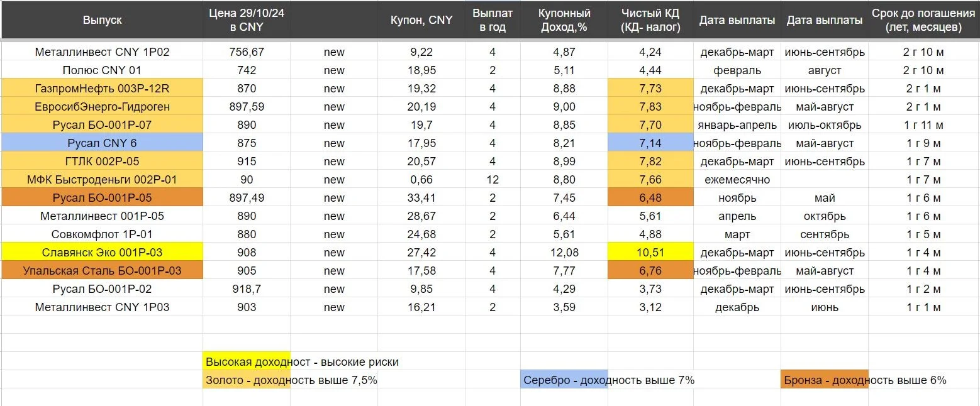Click the 'Бронза - доходность выше 6%' legend
This screenshot has width=980, height=406.
pos(865,380)
